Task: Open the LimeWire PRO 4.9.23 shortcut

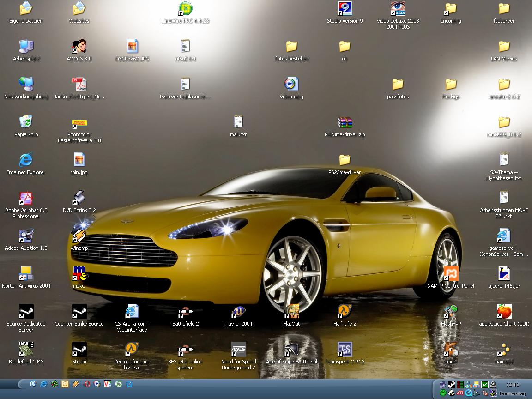Action: coord(185,9)
